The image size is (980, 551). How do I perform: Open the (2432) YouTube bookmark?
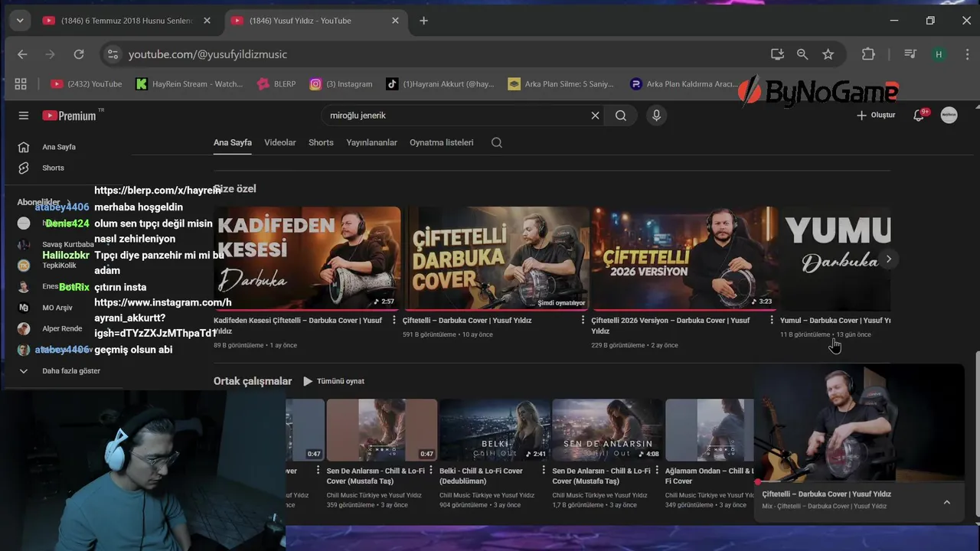(87, 84)
